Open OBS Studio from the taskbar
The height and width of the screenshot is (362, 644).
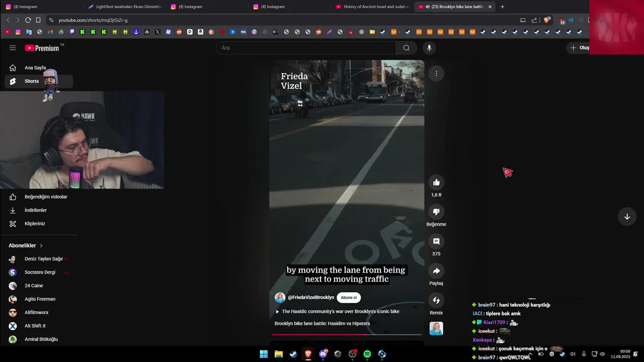coord(352,354)
